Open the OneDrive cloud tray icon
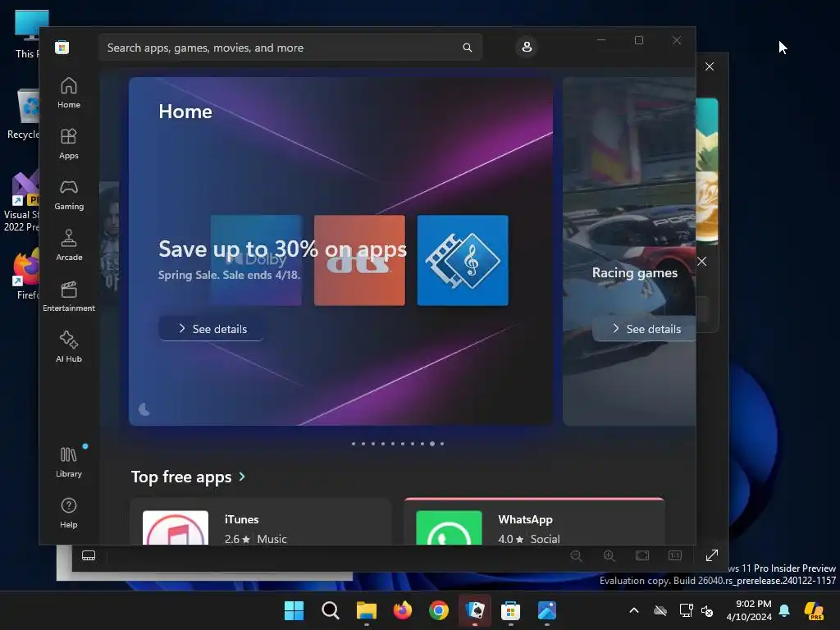840x630 pixels. point(660,610)
